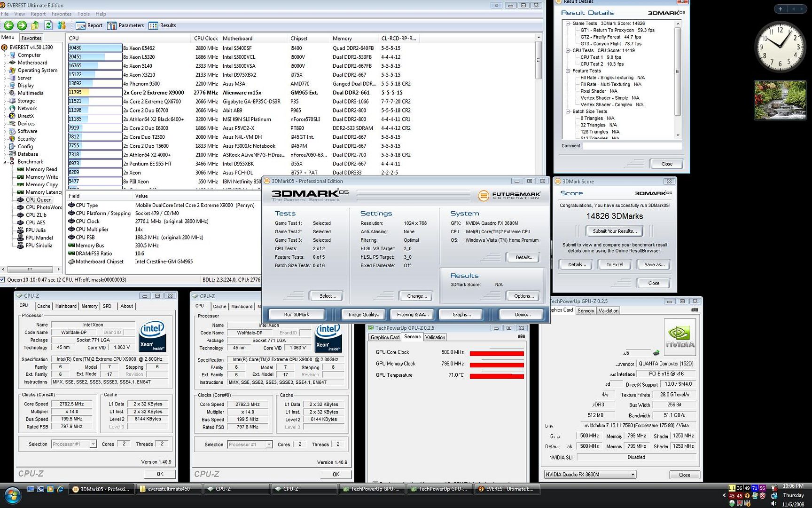Click the everestultimate450 taskbar button
The image size is (812, 508).
[x=169, y=489]
